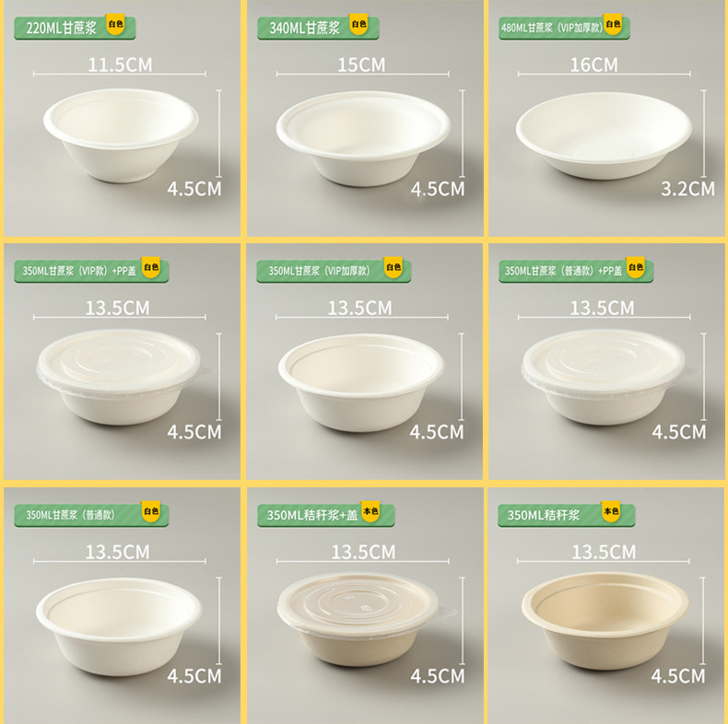728x724 pixels.
Task: Click the yellow 白色 badge on 340ML label
Action: pos(358,25)
